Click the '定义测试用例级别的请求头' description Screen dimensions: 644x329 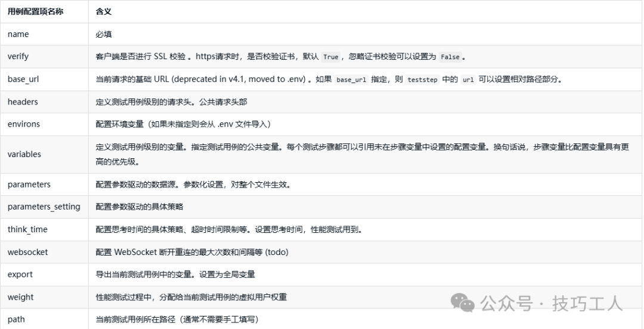(171, 102)
